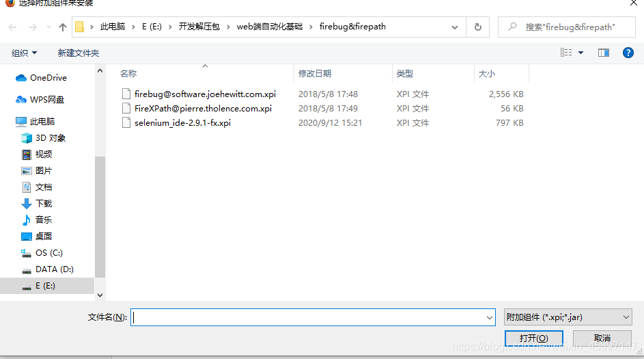
Task: Click 2,556 KB size cell
Action: 506,94
